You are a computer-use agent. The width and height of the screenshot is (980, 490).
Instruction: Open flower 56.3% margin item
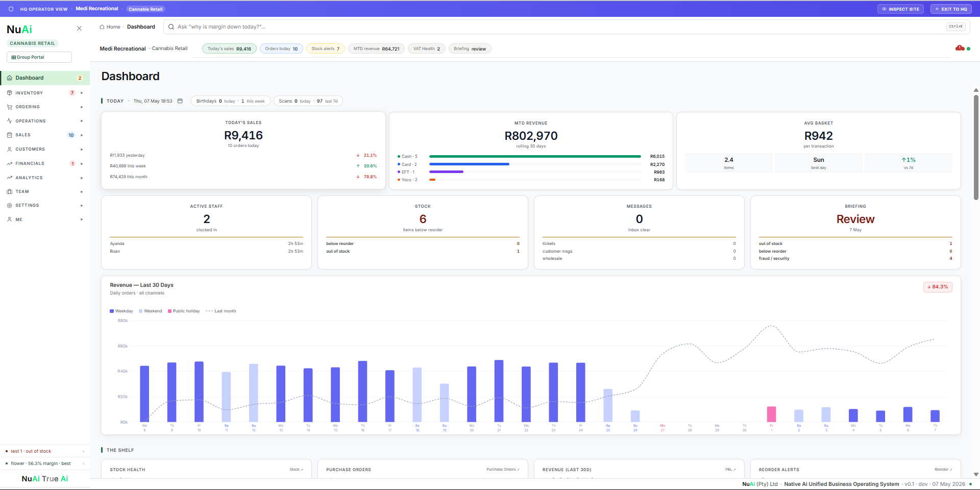click(45, 463)
